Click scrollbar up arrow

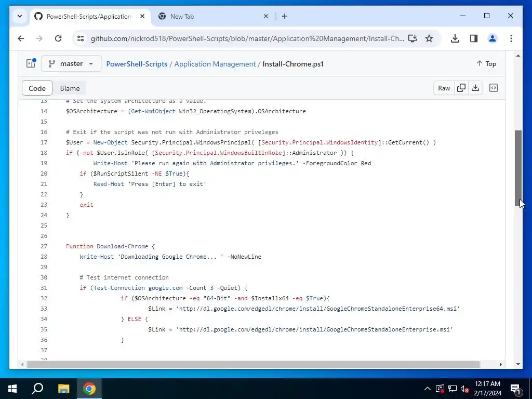(x=518, y=55)
